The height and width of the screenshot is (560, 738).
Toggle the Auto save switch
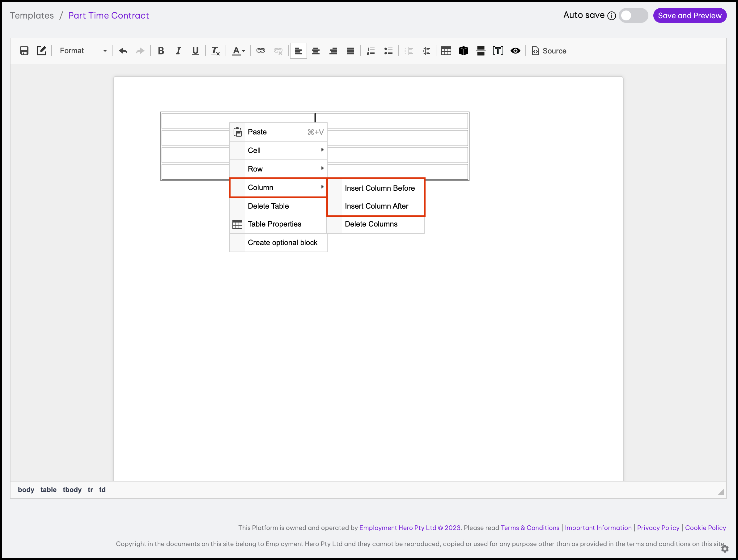pyautogui.click(x=633, y=15)
